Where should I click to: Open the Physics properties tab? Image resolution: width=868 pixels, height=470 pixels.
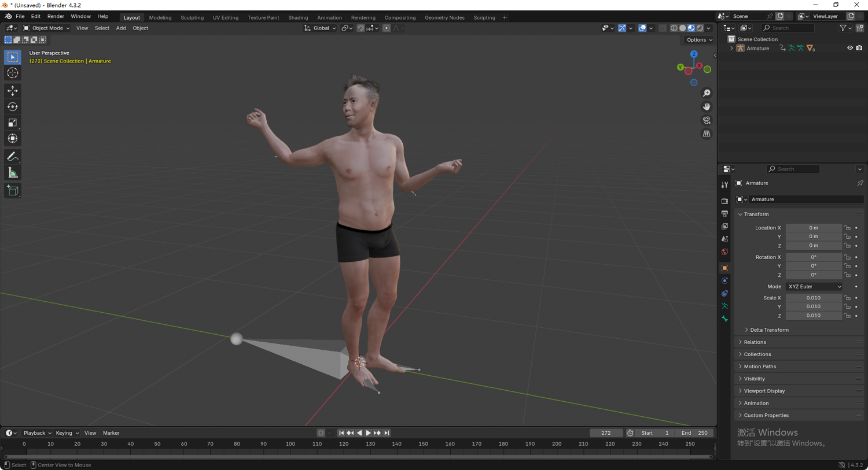(724, 280)
